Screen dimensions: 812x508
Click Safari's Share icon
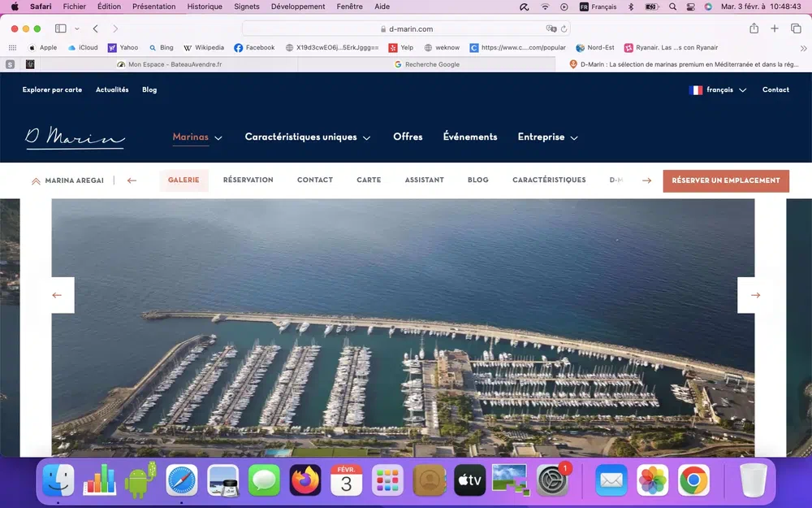[x=754, y=28]
